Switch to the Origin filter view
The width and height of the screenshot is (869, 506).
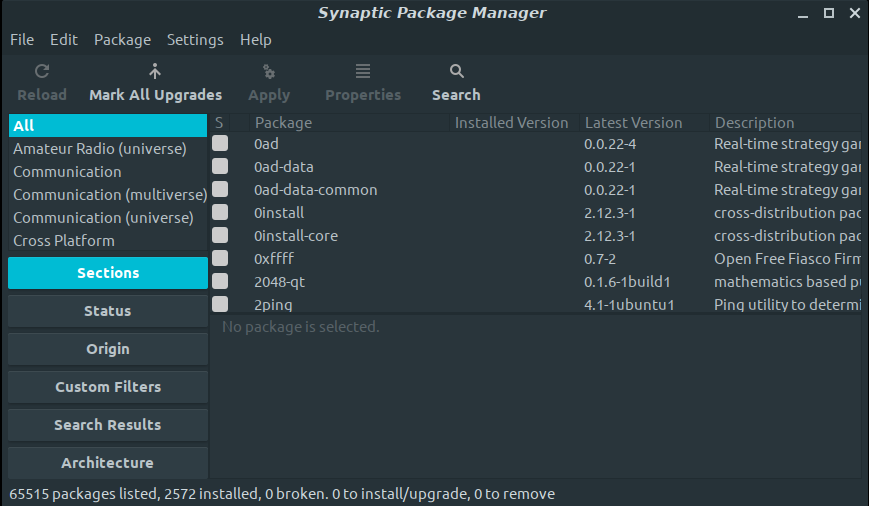coord(108,349)
